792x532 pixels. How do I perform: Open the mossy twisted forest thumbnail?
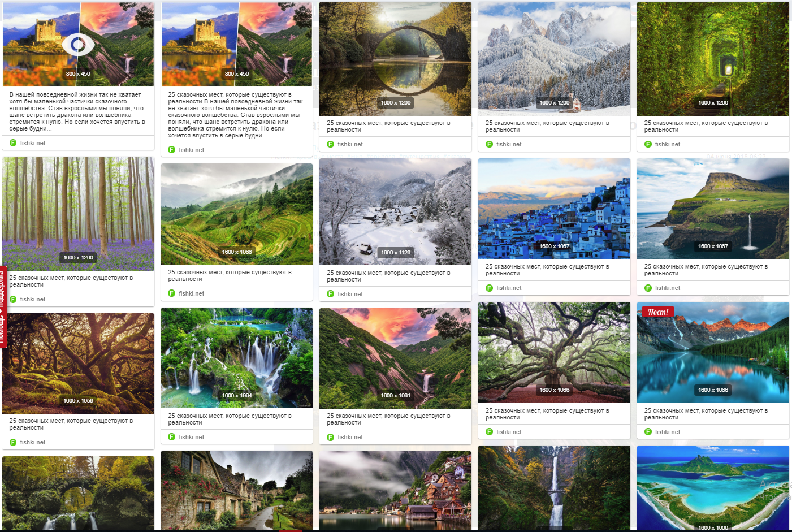pyautogui.click(x=78, y=364)
